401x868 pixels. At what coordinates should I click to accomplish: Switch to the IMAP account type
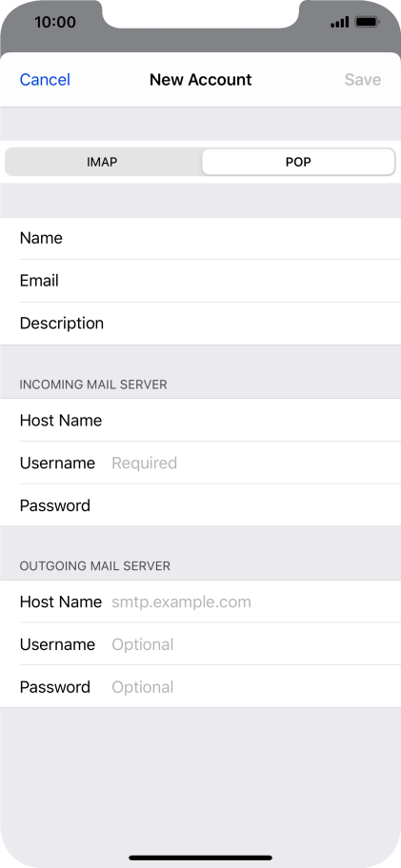point(103,162)
